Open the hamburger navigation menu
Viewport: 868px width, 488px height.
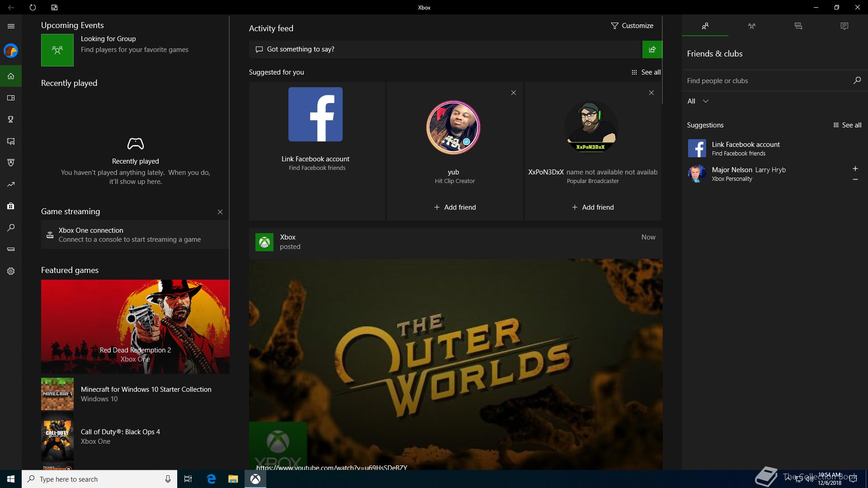[x=11, y=26]
